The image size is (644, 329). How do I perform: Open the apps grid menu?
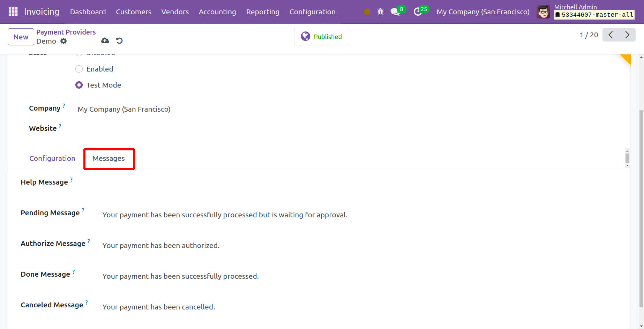[x=13, y=12]
